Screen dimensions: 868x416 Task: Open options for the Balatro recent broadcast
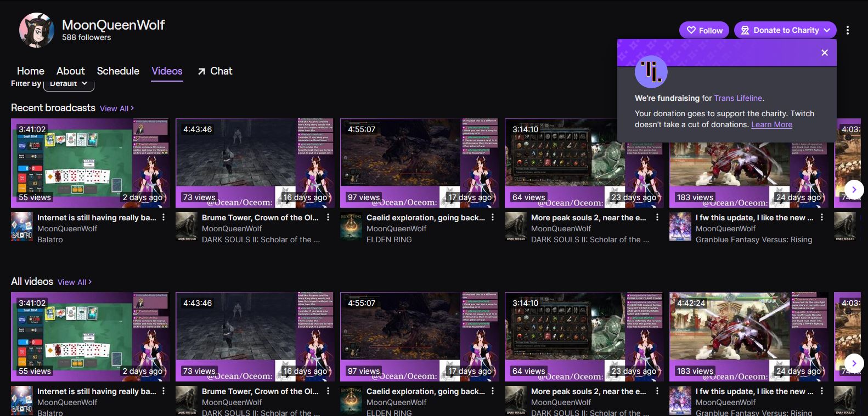coord(164,218)
